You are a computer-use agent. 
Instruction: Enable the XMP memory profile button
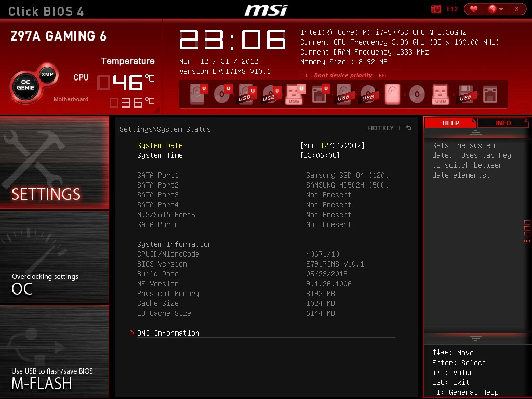coord(47,74)
